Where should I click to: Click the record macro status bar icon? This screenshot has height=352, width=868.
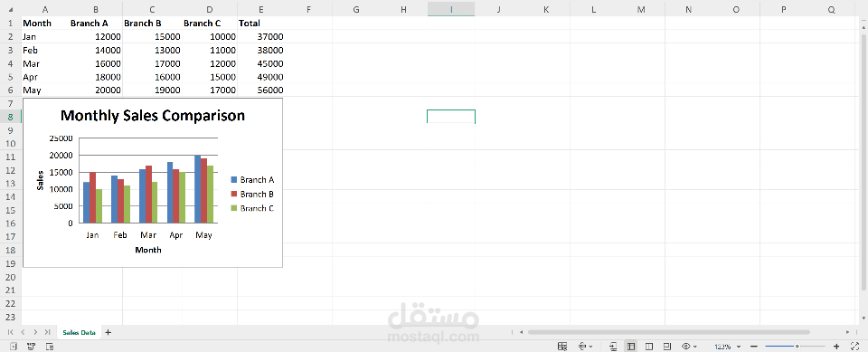[14, 347]
